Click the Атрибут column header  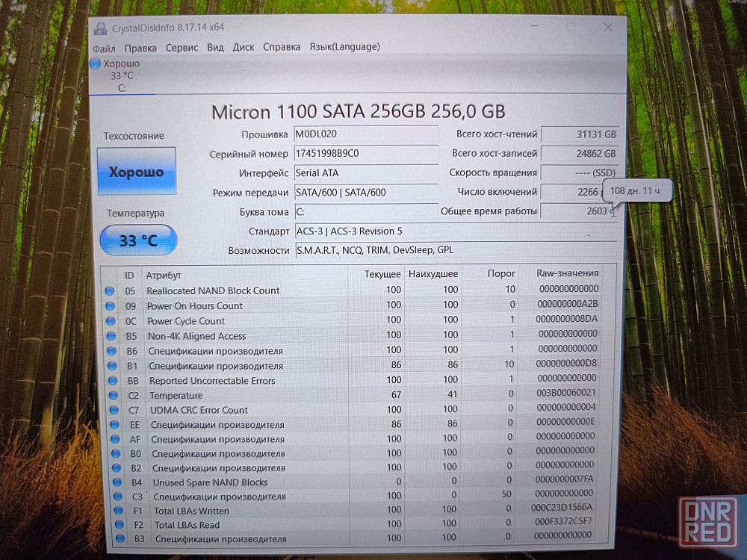(164, 276)
